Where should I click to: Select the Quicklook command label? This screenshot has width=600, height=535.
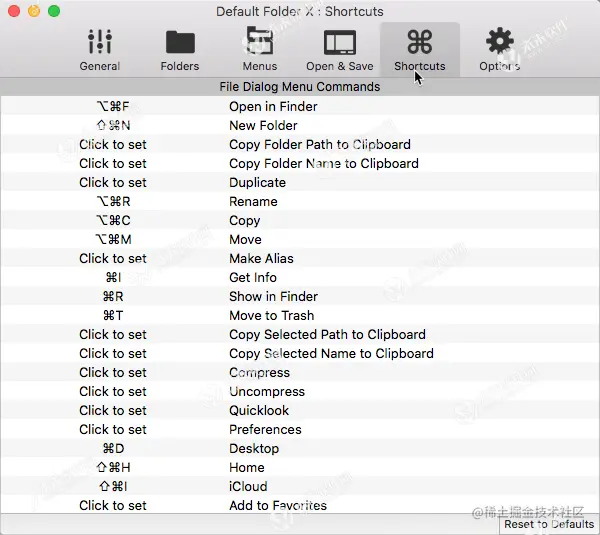(259, 411)
